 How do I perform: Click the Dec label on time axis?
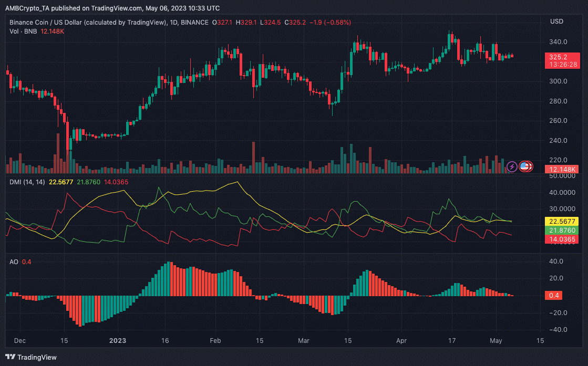pos(20,340)
